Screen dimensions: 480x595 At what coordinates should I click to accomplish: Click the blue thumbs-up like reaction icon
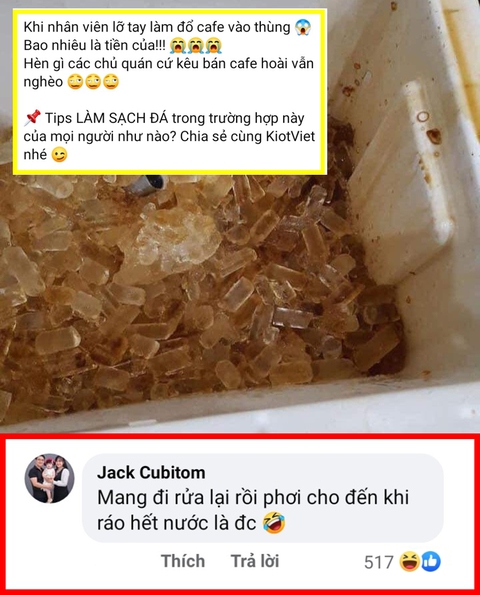coord(431,562)
